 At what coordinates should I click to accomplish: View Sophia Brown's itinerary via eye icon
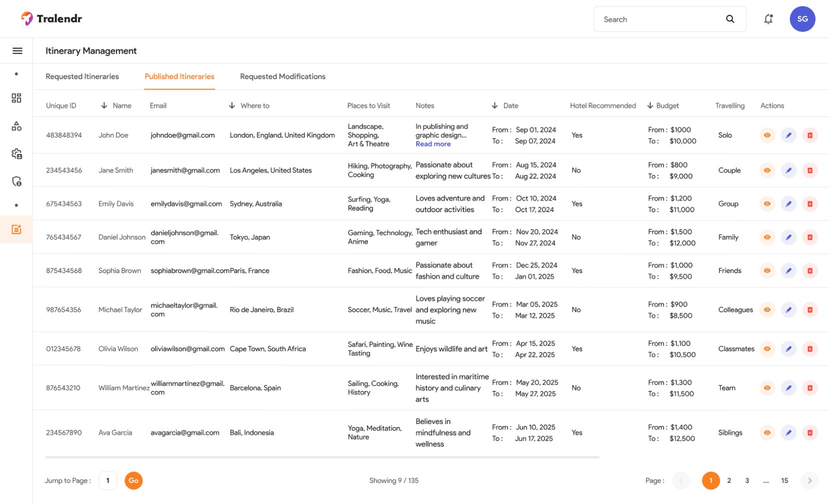(767, 271)
